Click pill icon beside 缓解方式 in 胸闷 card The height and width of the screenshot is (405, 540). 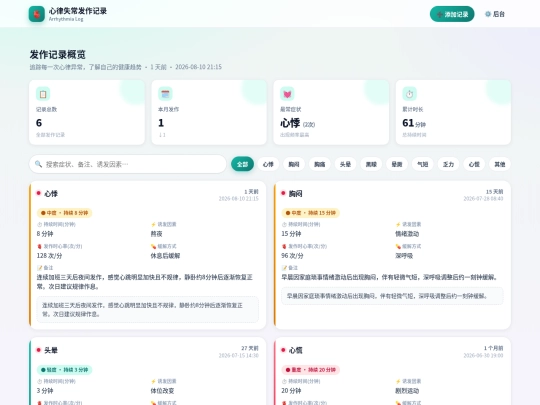pyautogui.click(x=398, y=246)
